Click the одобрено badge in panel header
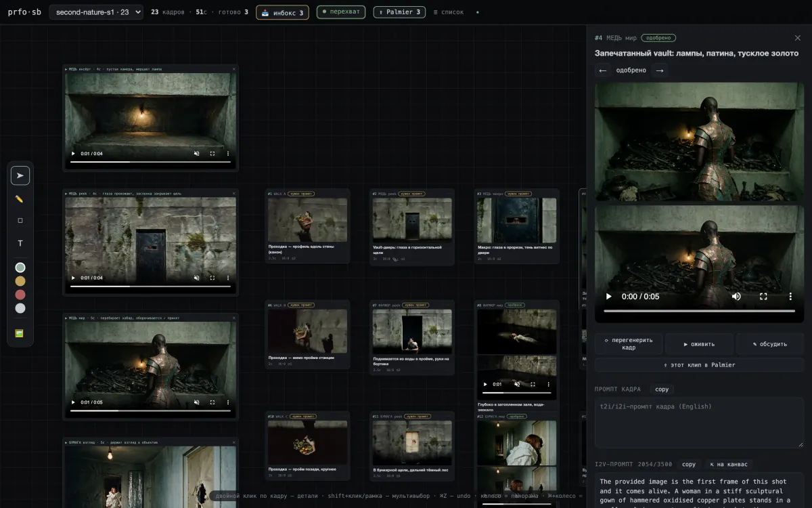This screenshot has height=508, width=812. [658, 38]
